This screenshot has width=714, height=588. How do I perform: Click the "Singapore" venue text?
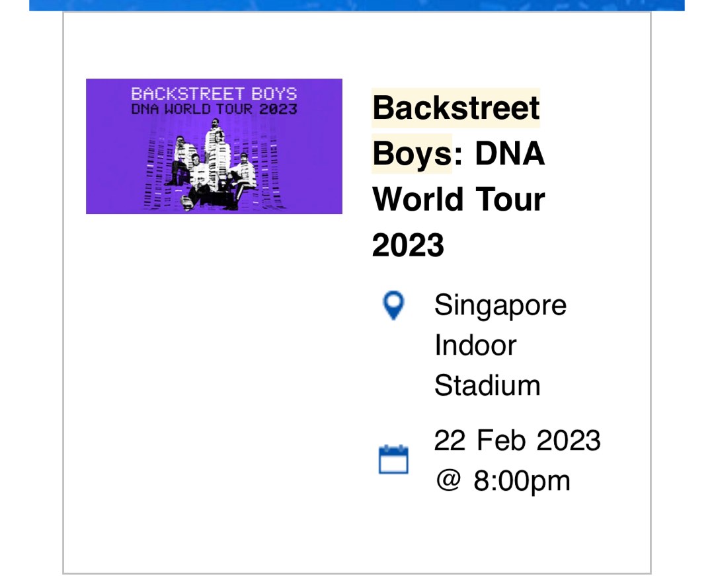[x=500, y=306]
